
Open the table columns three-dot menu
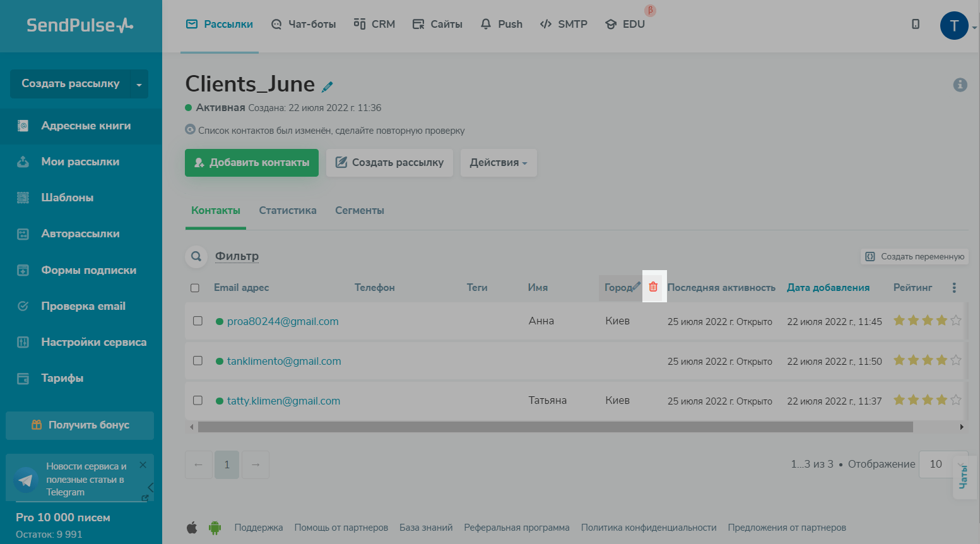954,288
